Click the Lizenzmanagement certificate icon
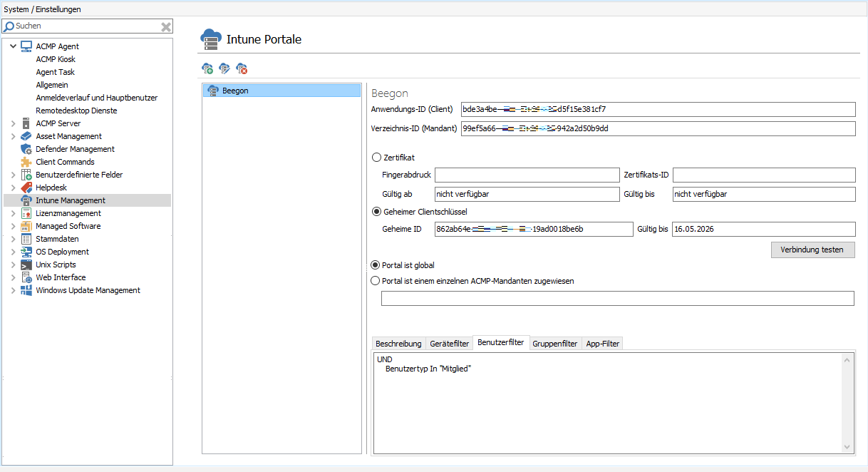The width and height of the screenshot is (868, 472). (26, 213)
